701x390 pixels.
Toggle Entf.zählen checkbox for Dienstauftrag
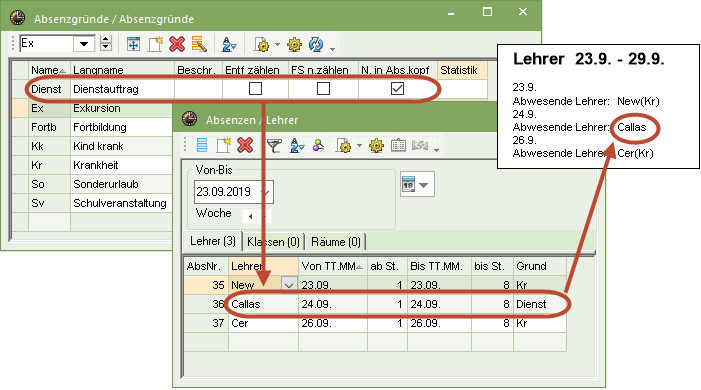click(x=255, y=89)
